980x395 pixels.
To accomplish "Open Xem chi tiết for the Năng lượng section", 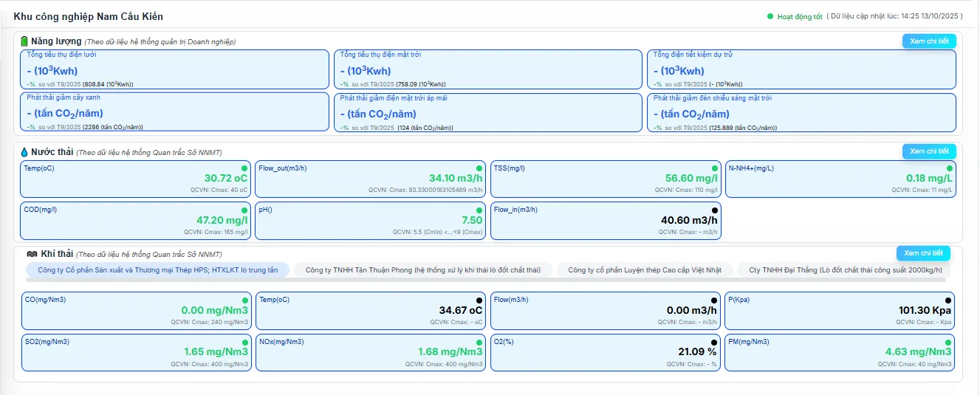I will point(928,41).
